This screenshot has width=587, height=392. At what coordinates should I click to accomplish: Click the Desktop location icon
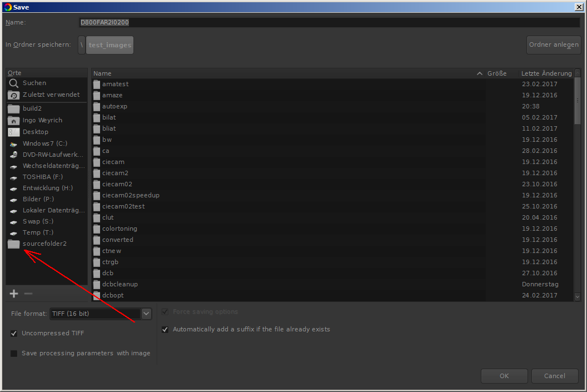[13, 132]
